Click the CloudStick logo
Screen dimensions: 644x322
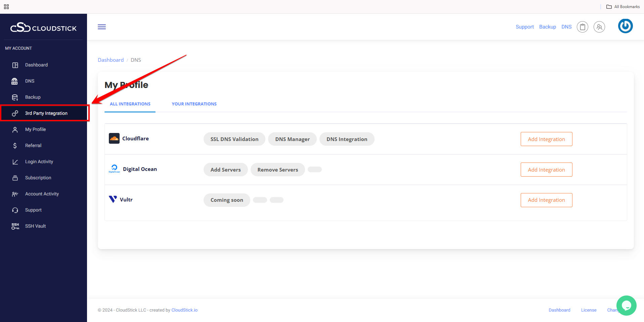[x=43, y=28]
